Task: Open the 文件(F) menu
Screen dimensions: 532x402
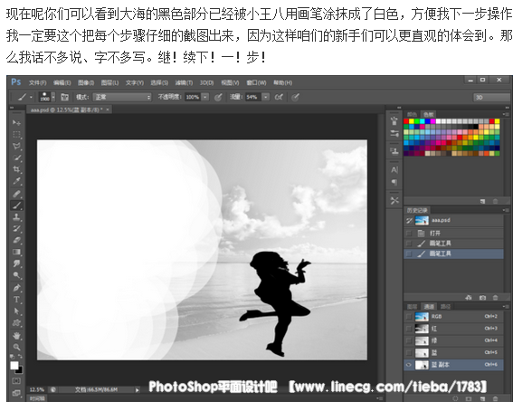Action: 37,83
